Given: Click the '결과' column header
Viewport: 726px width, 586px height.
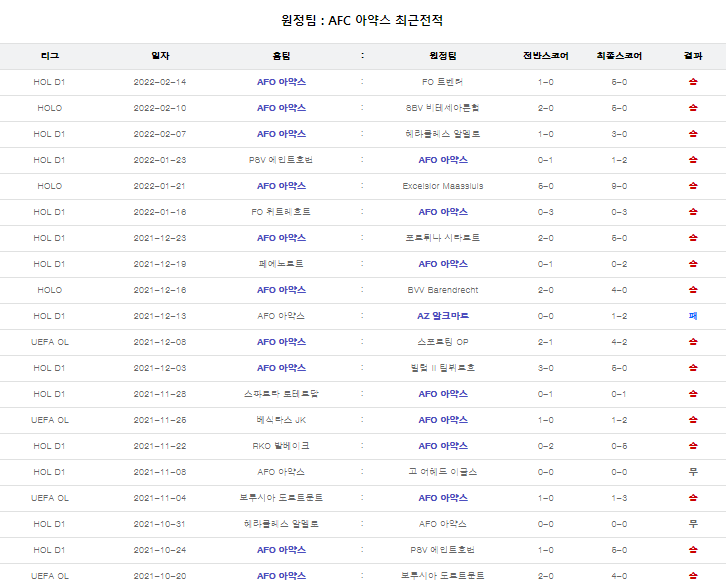Looking at the screenshot, I should point(693,56).
